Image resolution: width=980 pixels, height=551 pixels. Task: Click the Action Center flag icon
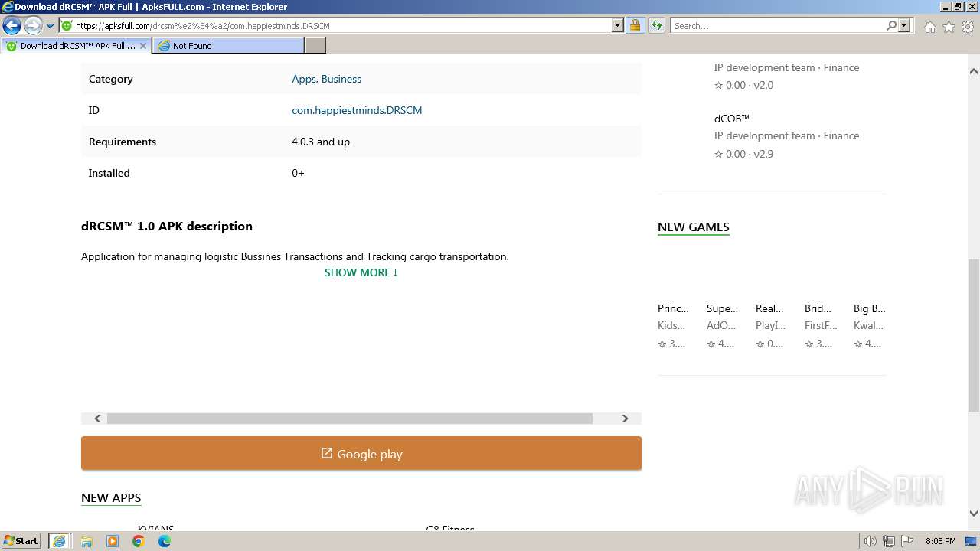(906, 541)
